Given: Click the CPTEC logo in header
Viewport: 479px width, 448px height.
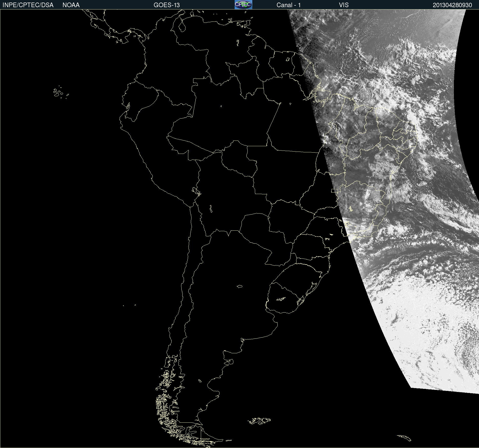Looking at the screenshot, I should (x=243, y=5).
